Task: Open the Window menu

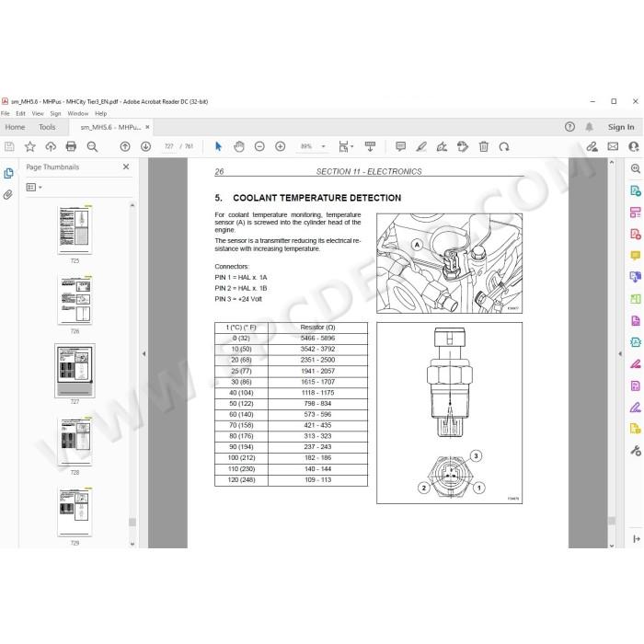Action: [78, 113]
